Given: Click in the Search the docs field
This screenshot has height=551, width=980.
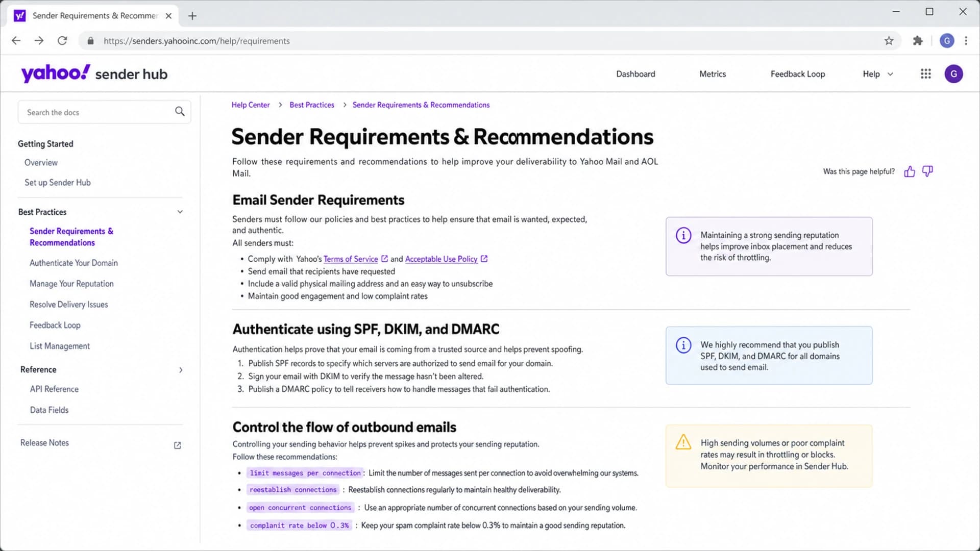Looking at the screenshot, I should coord(104,112).
